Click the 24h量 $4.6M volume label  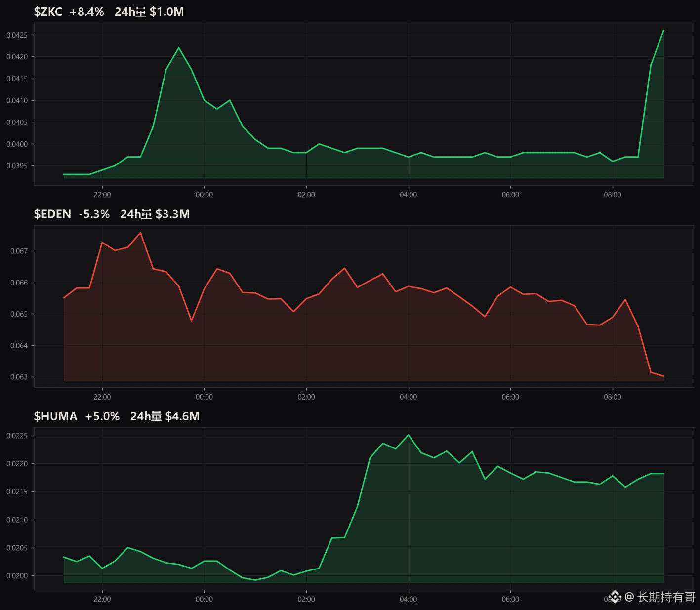click(165, 416)
